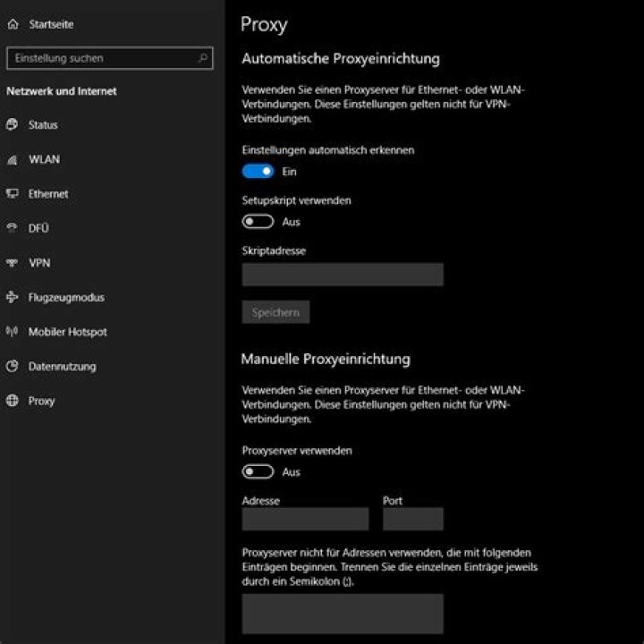The image size is (644, 644).
Task: Click the Datennutzung pie chart icon
Action: coord(13,366)
